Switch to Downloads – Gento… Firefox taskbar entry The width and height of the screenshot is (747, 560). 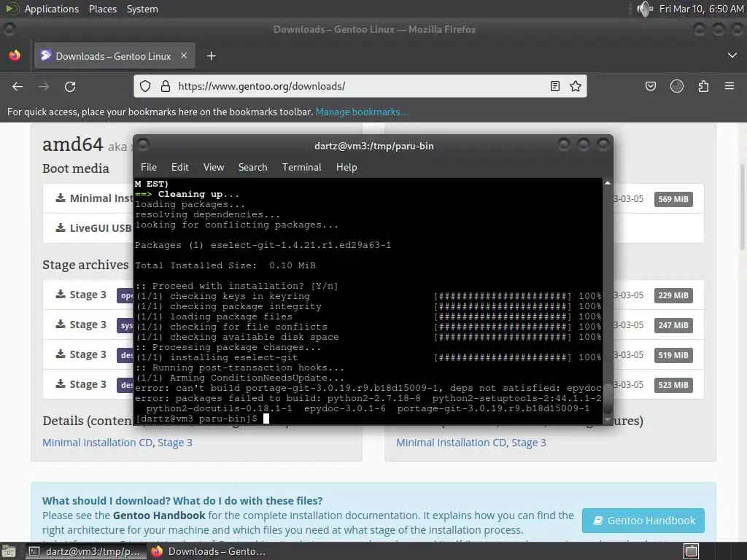[x=209, y=551]
